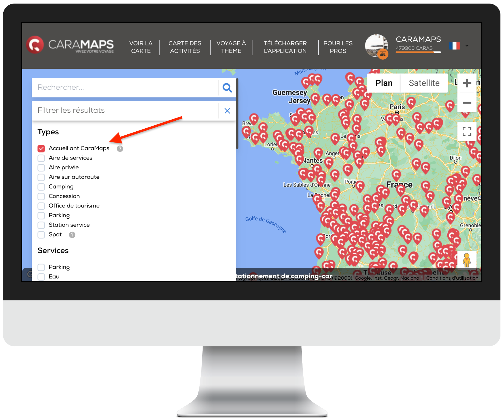Screen dimensions: 504x420
Task: Select the Street View pegman
Action: tap(467, 260)
